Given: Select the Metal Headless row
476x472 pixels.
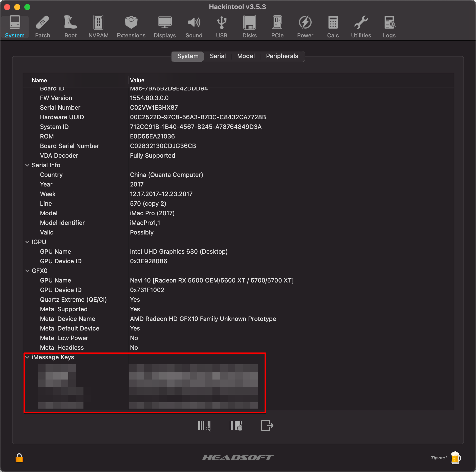Looking at the screenshot, I should point(239,348).
